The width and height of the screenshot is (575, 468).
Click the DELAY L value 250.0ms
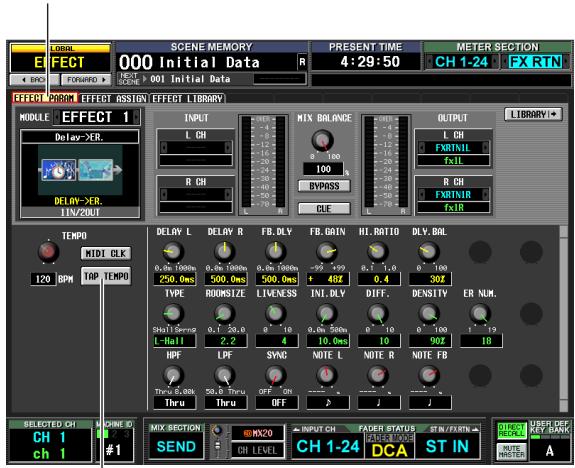tap(175, 279)
